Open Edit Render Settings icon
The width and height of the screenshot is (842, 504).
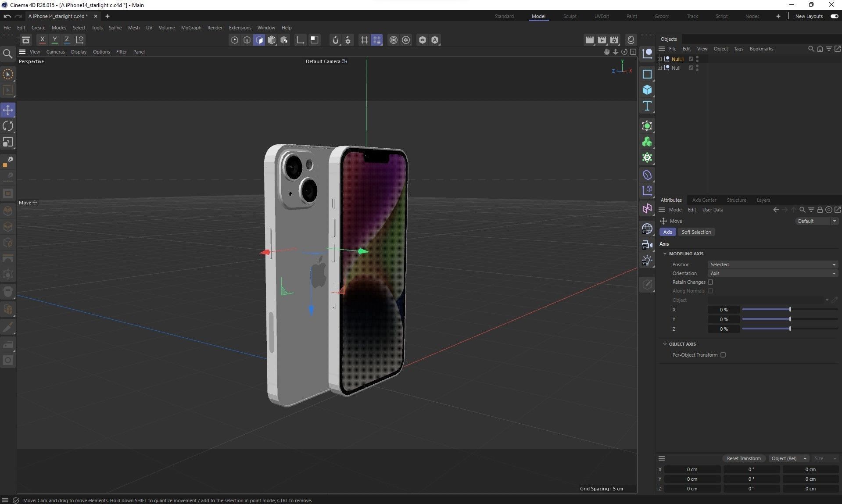pos(614,40)
